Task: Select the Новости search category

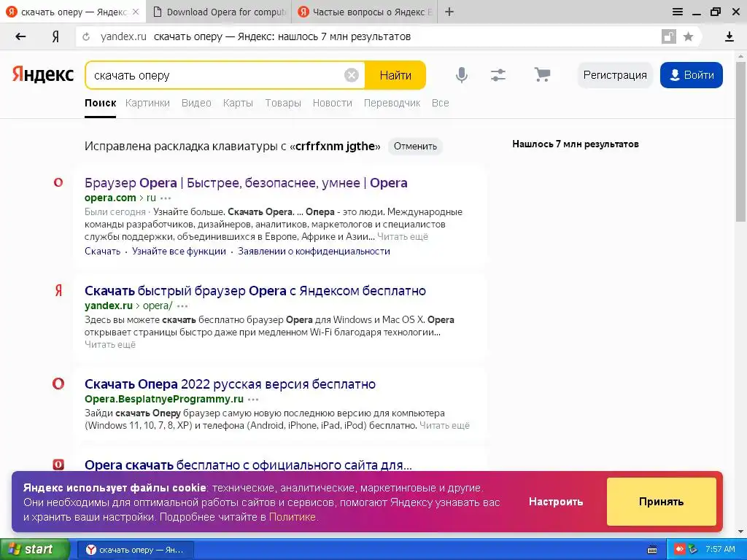Action: 332,103
